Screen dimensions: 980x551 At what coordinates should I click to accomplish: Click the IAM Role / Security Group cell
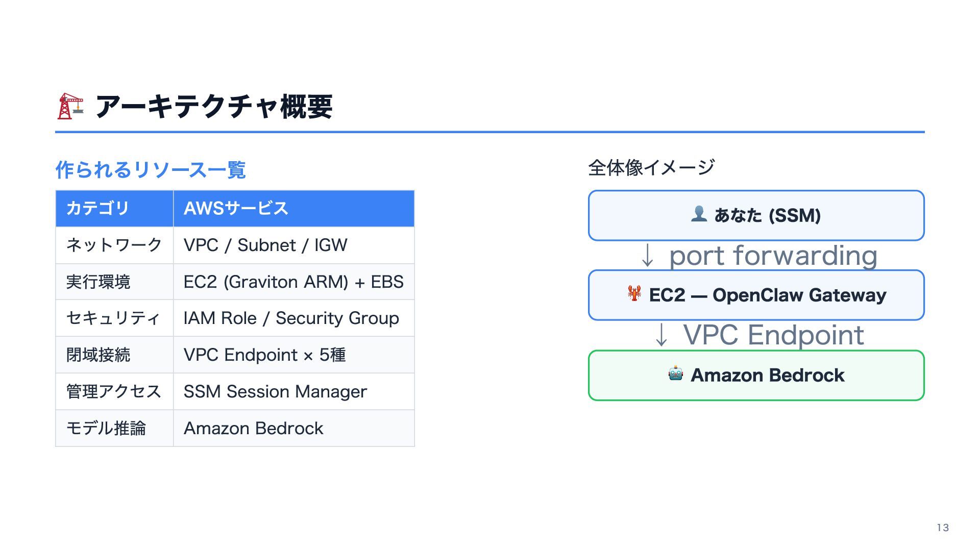click(293, 318)
